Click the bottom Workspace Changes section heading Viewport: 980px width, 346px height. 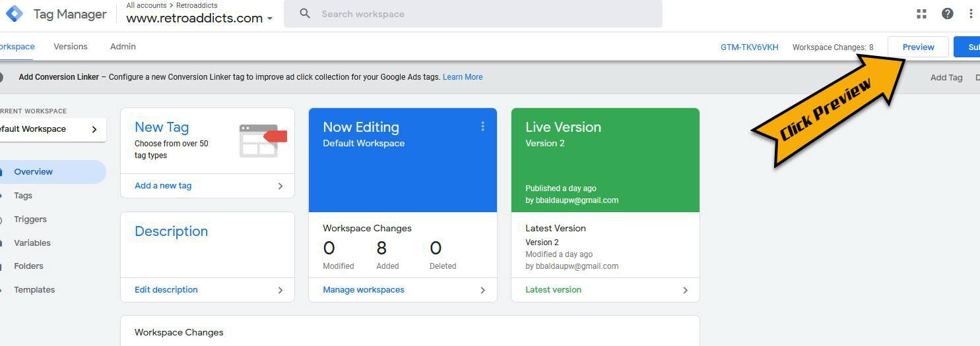[179, 333]
